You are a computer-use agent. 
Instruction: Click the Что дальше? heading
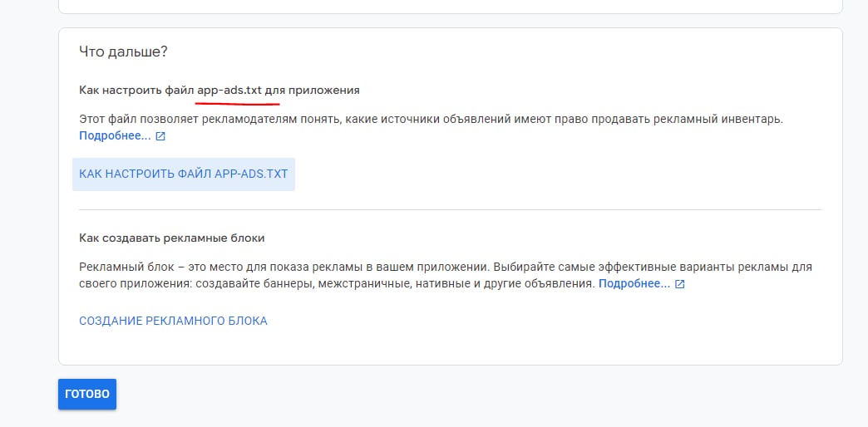point(123,52)
